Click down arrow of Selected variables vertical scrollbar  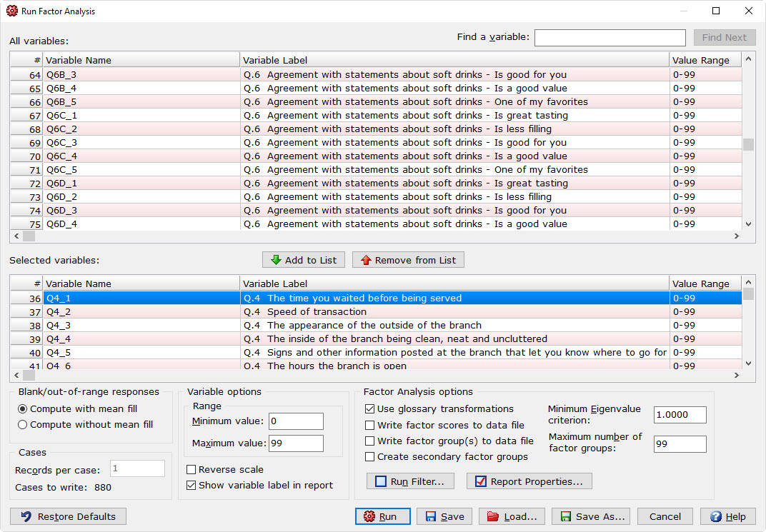(748, 363)
